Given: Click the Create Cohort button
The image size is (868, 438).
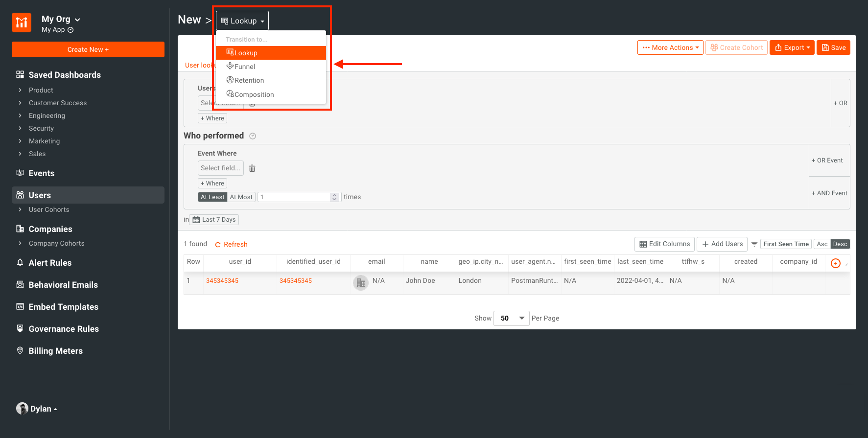Looking at the screenshot, I should 736,47.
